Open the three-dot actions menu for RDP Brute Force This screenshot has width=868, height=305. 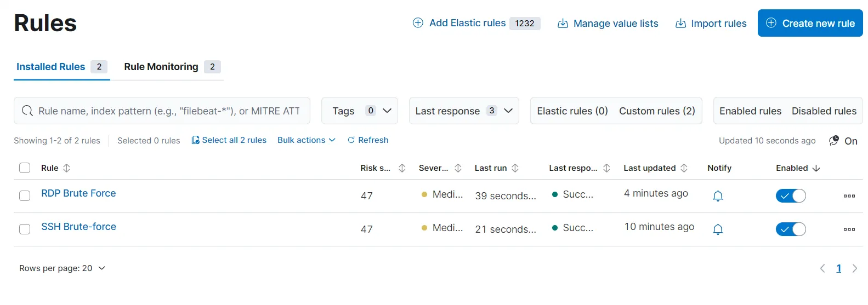click(849, 195)
